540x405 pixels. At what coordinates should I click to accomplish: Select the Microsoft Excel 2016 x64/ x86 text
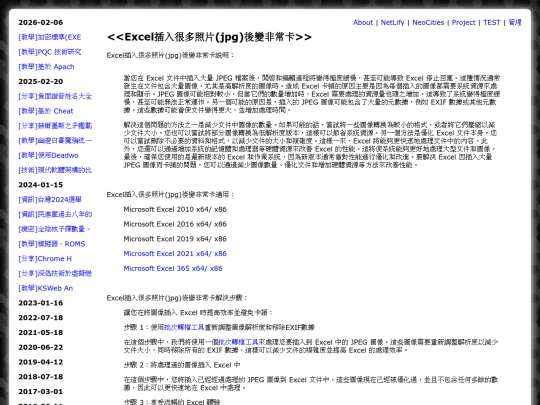click(x=175, y=224)
